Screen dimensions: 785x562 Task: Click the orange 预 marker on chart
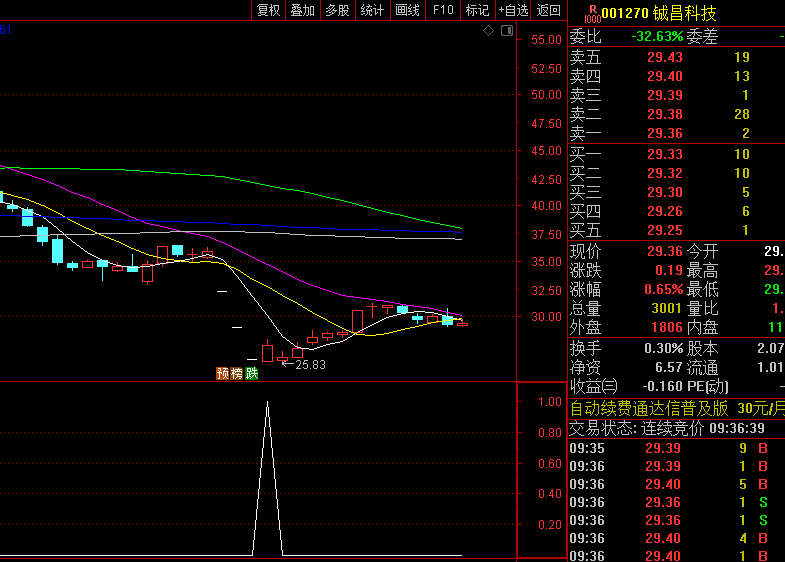pos(222,374)
